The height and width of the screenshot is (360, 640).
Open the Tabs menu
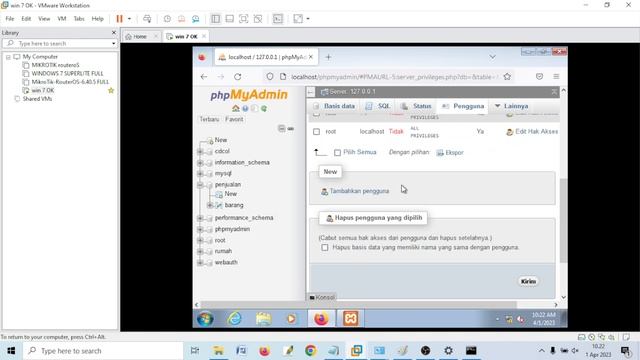(79, 19)
